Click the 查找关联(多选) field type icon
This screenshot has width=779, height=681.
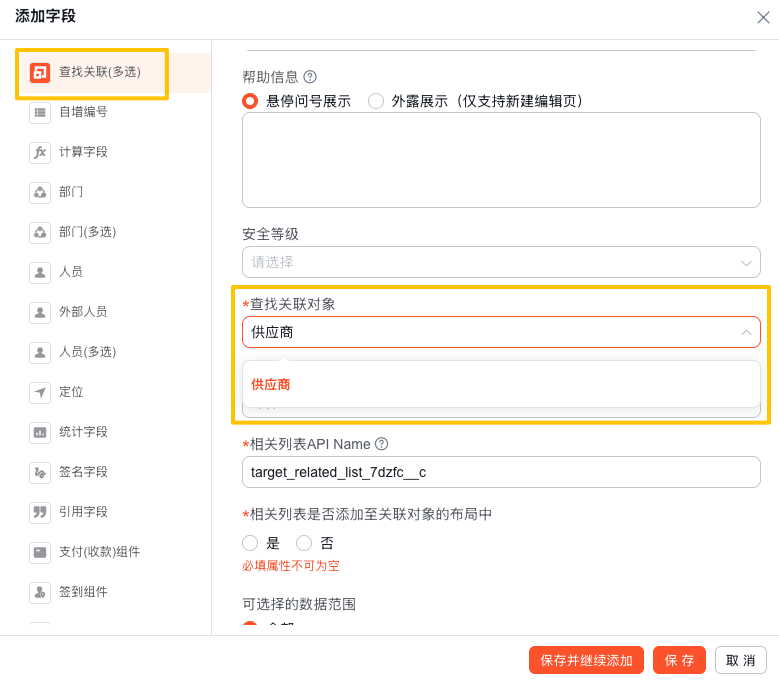pyautogui.click(x=40, y=73)
